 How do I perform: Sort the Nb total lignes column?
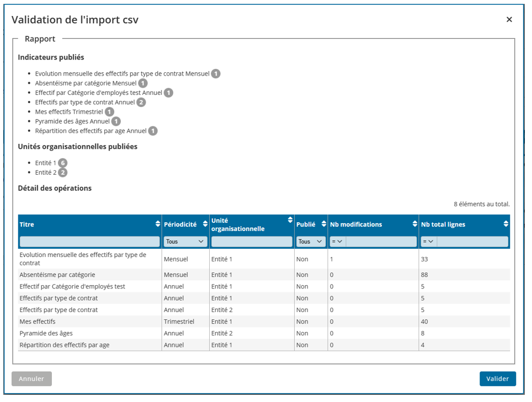coord(506,224)
